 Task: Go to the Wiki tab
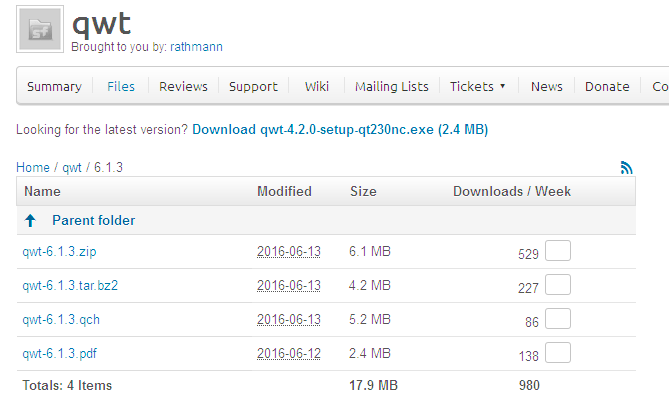click(317, 87)
